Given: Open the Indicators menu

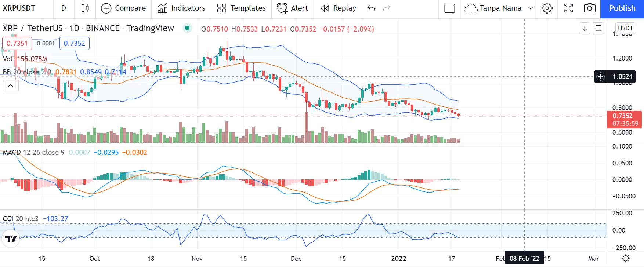Looking at the screenshot, I should [x=181, y=8].
